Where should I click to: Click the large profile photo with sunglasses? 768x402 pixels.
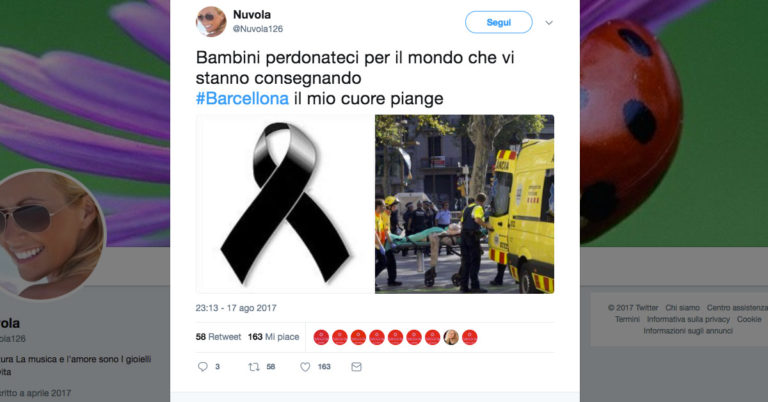[49, 234]
